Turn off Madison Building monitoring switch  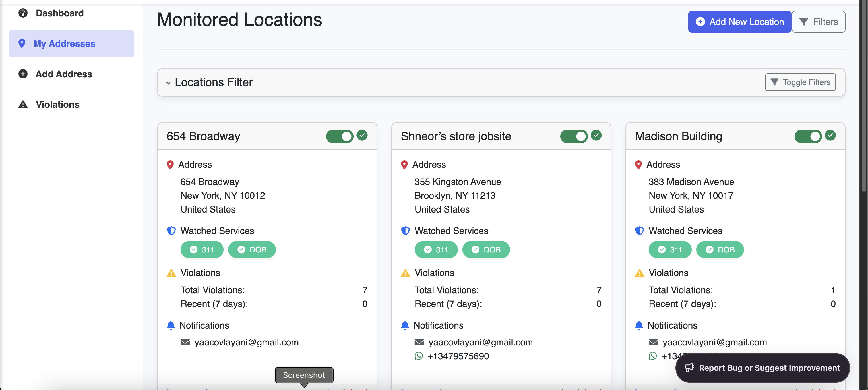[808, 136]
